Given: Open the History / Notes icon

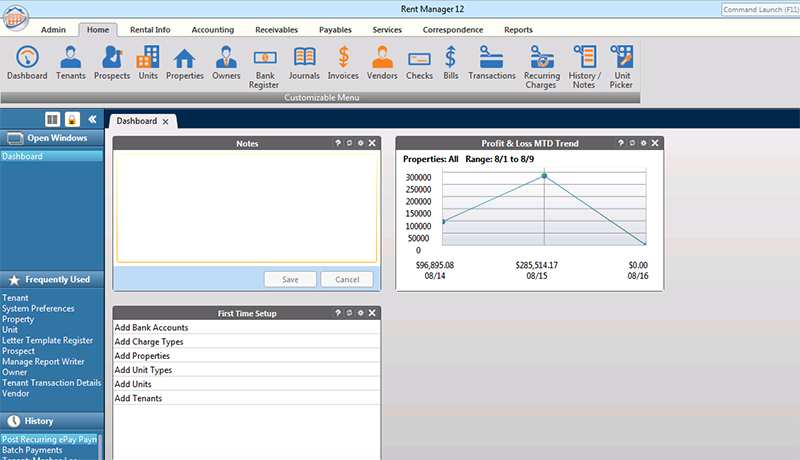Looking at the screenshot, I should [584, 67].
